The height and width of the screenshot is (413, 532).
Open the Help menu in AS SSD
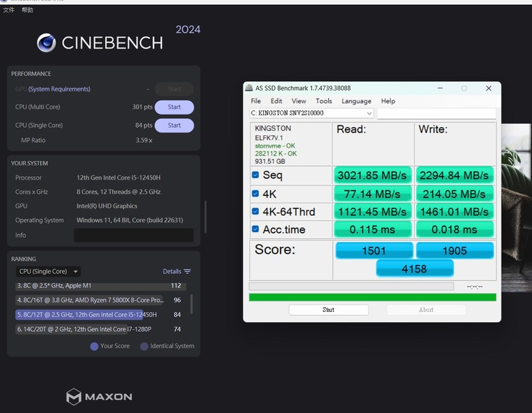point(388,101)
